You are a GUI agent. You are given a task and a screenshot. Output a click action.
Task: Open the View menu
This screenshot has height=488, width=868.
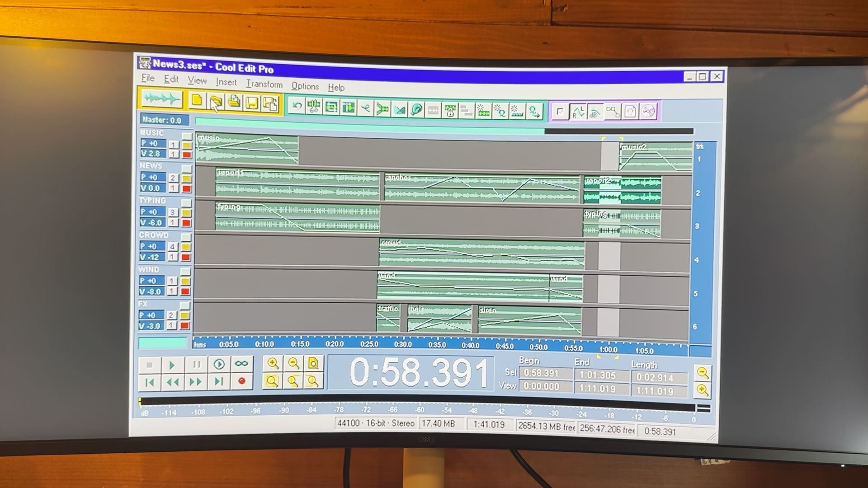197,80
